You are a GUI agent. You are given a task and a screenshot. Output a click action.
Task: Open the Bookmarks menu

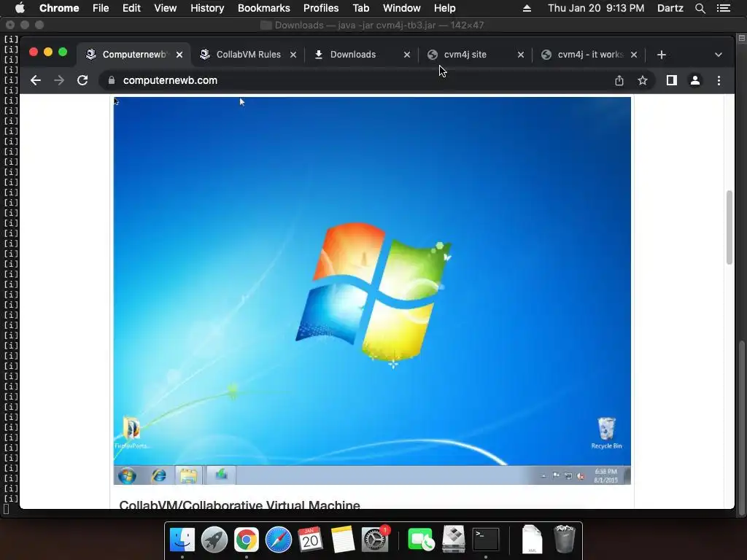[264, 8]
